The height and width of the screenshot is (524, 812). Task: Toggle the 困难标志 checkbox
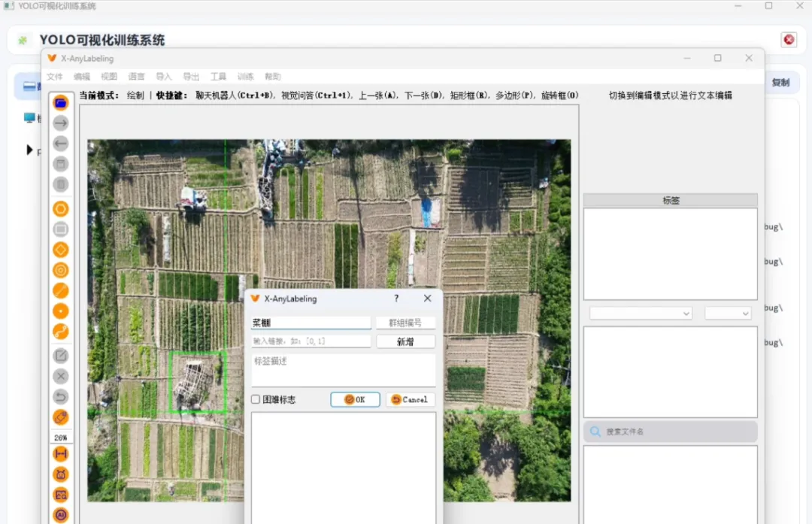pyautogui.click(x=256, y=399)
